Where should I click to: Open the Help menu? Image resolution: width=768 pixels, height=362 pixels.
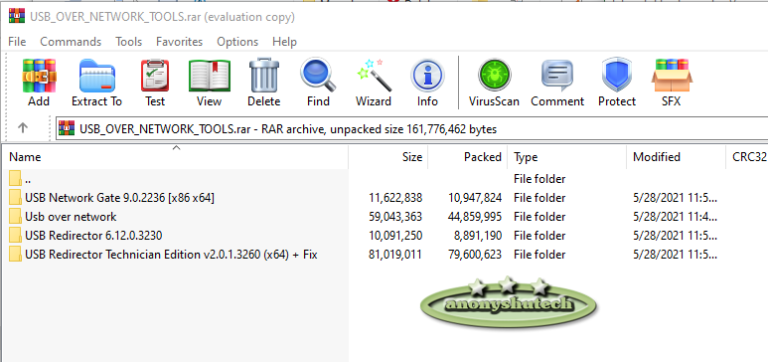(x=285, y=42)
